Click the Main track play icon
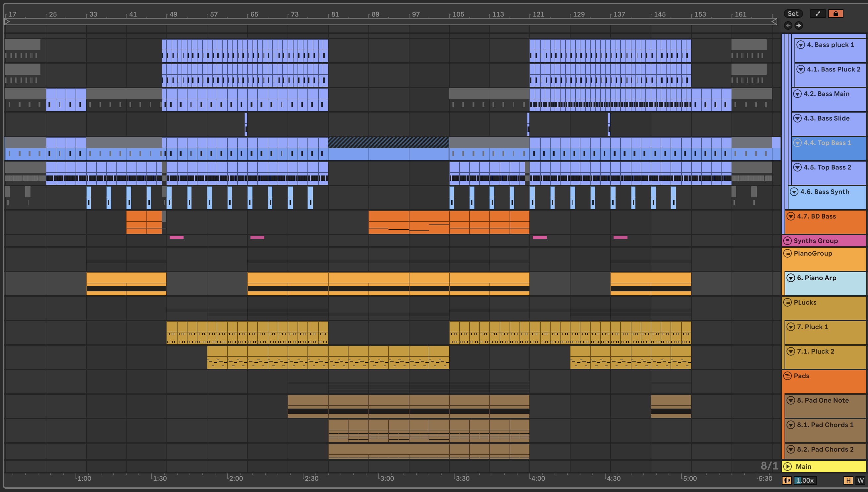This screenshot has height=492, width=868. [x=787, y=466]
